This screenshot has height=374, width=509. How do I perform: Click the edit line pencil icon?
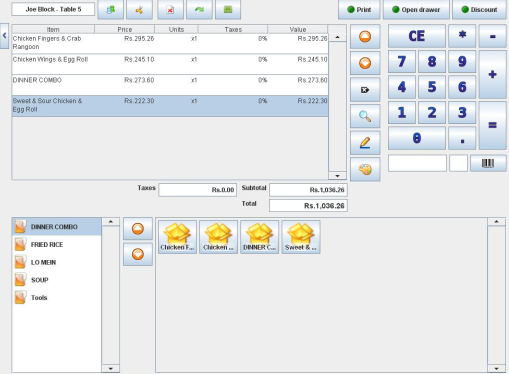tap(365, 143)
